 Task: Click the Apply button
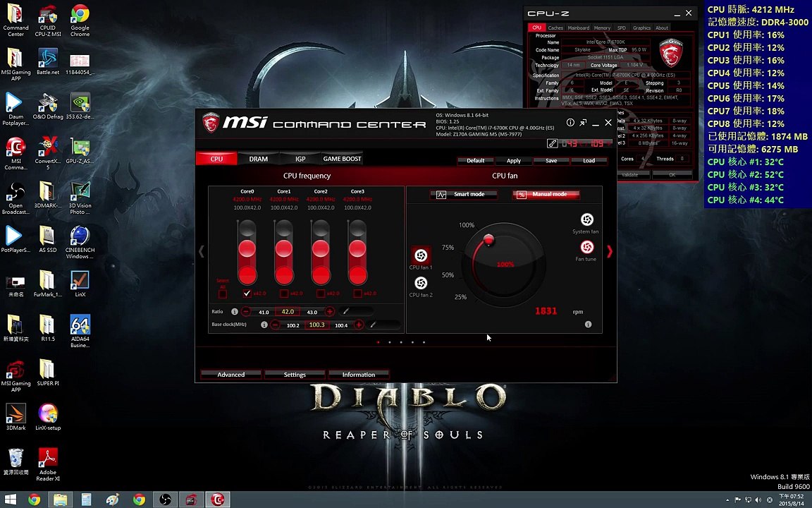tap(513, 161)
